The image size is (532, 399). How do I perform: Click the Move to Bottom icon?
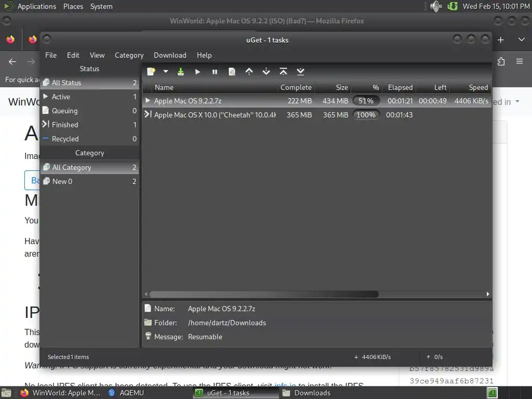point(301,72)
